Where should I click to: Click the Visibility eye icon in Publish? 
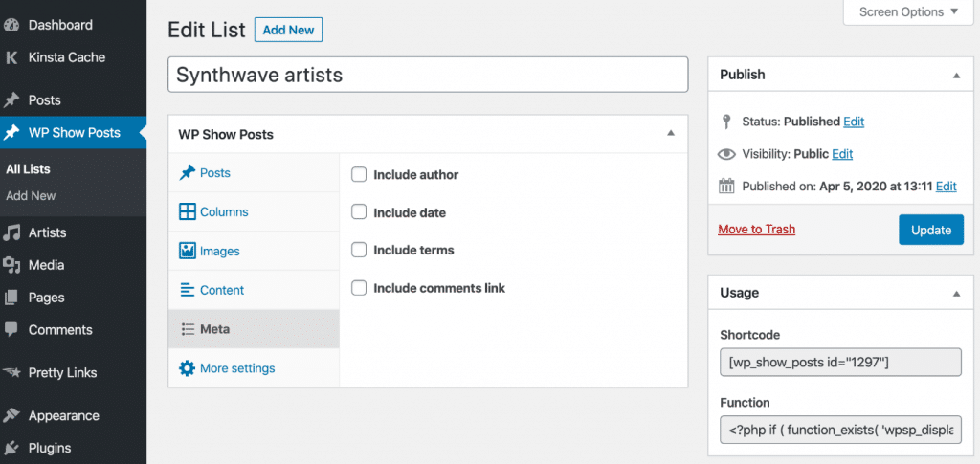726,154
